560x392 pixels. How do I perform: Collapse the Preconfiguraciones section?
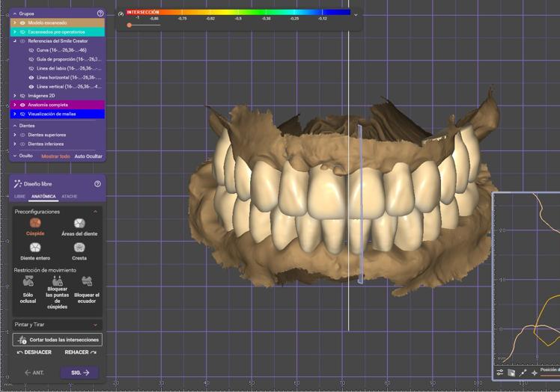(x=95, y=212)
